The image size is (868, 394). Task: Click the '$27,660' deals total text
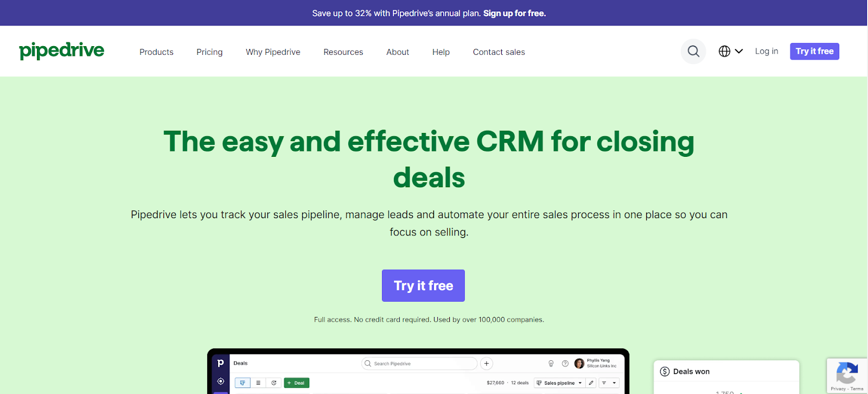pyautogui.click(x=495, y=383)
